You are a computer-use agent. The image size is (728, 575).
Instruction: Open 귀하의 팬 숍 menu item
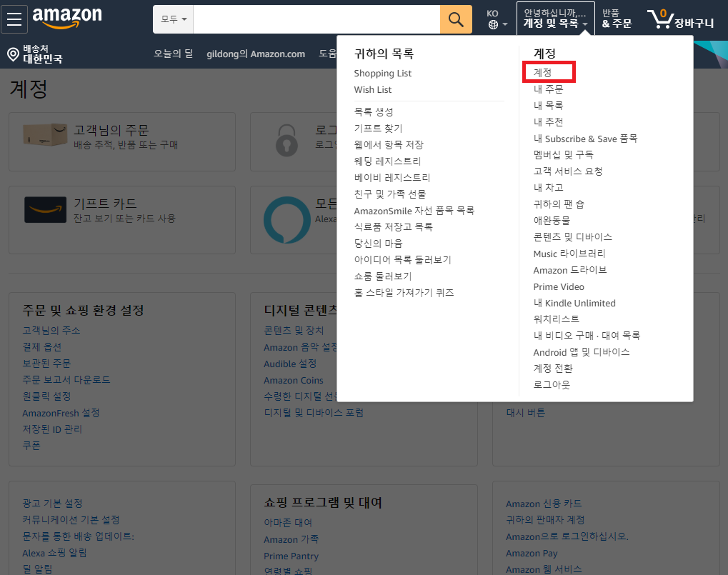pos(559,204)
